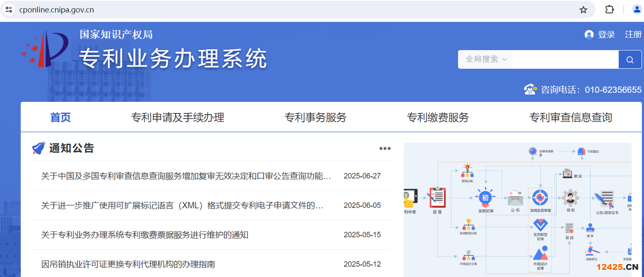Viewport: 644px width, 277px height.
Task: Click the 发明初审 lightbulb icon
Action: click(x=485, y=197)
